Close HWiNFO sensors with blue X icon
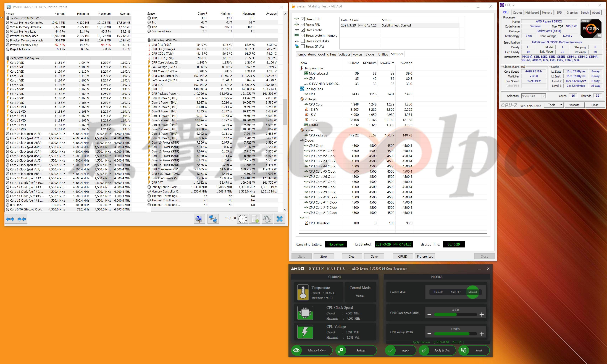Viewport: 607px width, 364px height. point(279,219)
